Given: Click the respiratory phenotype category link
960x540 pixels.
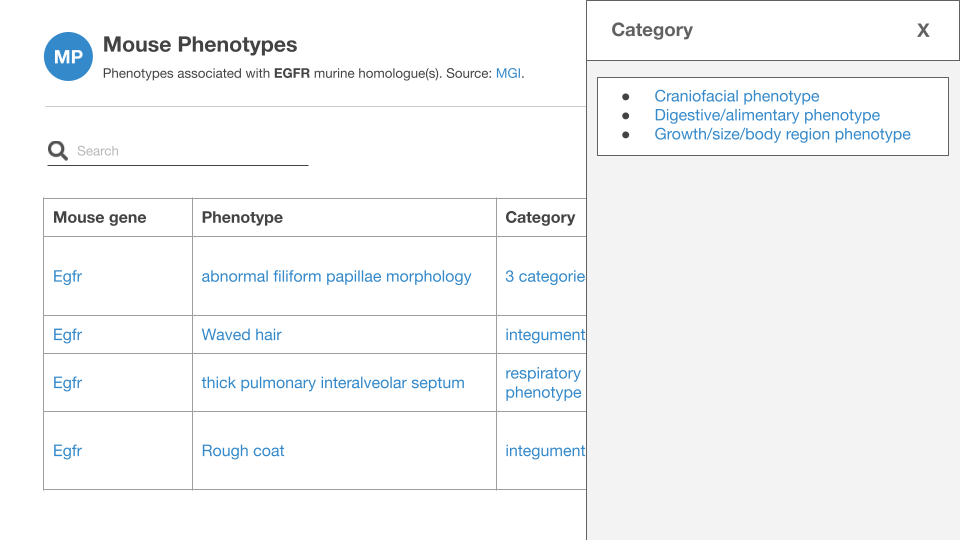Looking at the screenshot, I should [x=543, y=383].
